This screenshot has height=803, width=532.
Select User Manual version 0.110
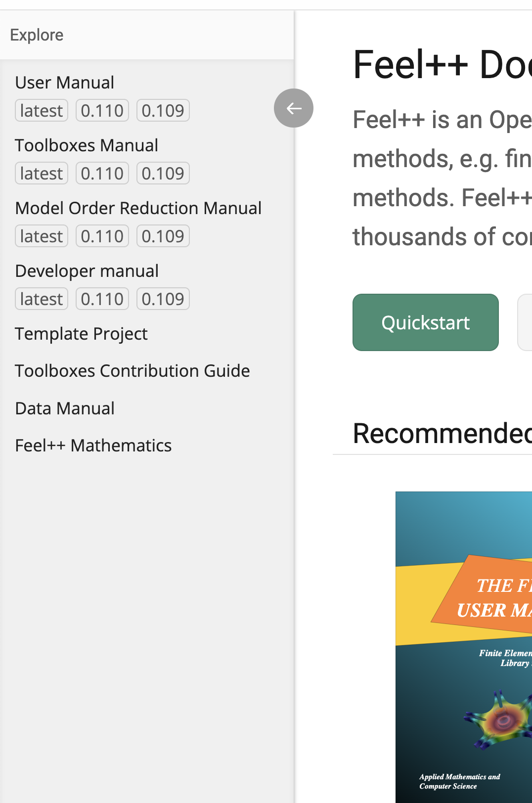[102, 110]
